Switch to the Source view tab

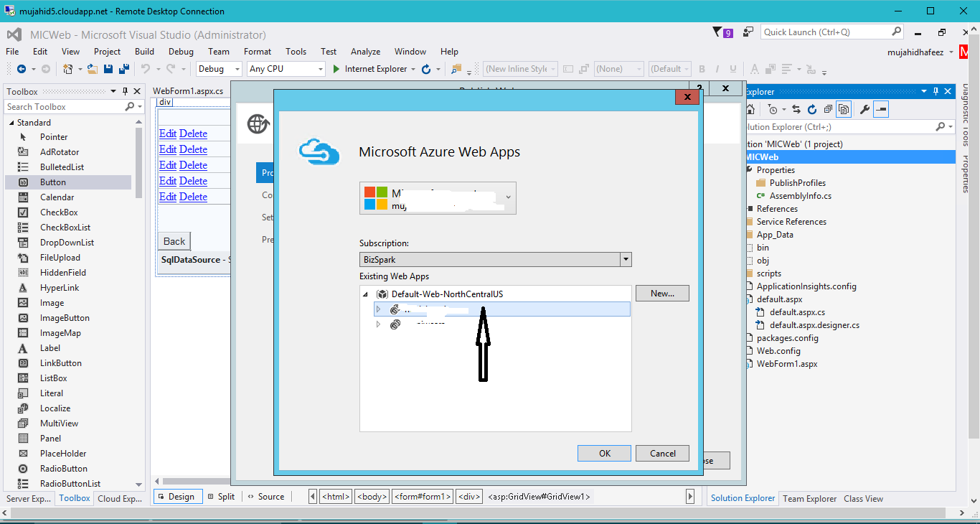click(x=265, y=497)
